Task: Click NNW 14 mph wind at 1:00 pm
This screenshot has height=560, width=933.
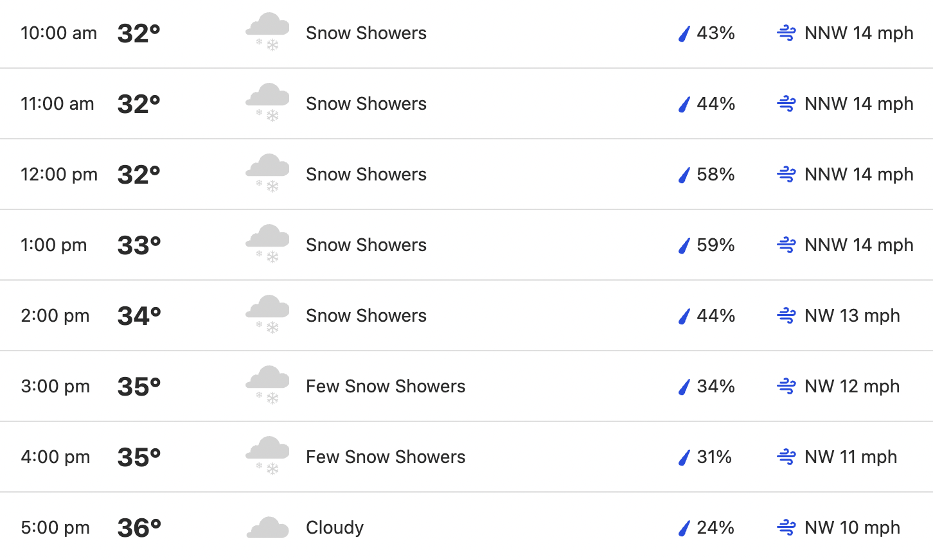Action: tap(859, 245)
